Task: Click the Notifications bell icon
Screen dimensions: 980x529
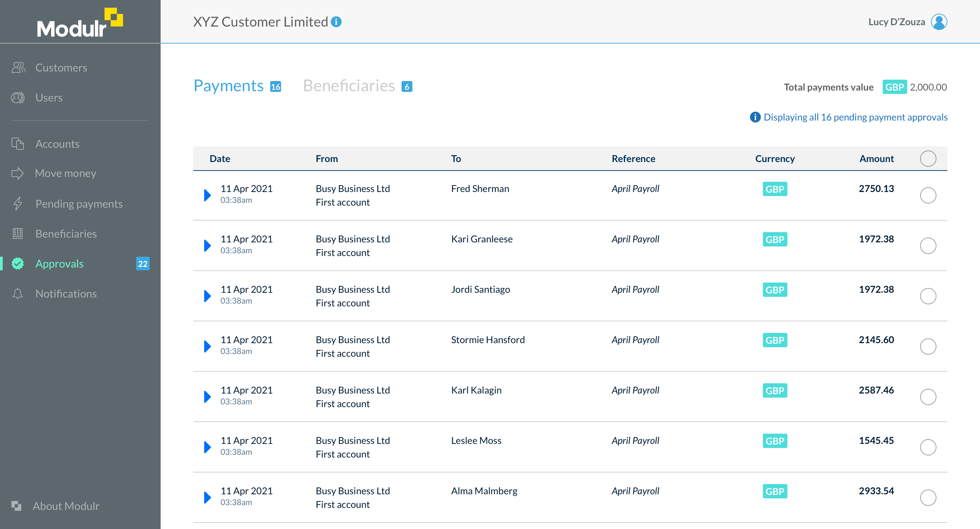Action: (17, 293)
